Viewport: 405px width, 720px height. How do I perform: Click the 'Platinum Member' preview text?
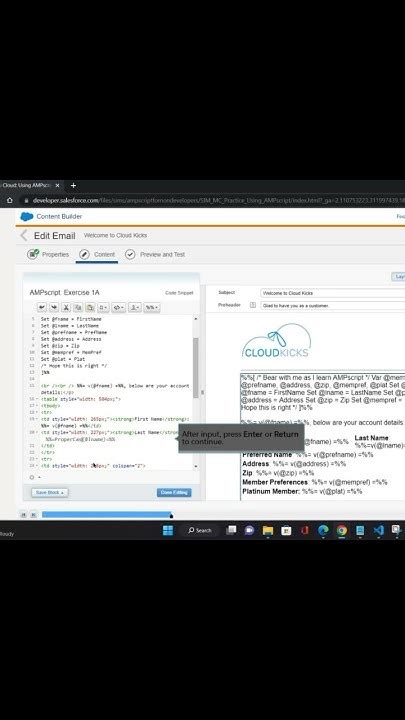(x=271, y=491)
